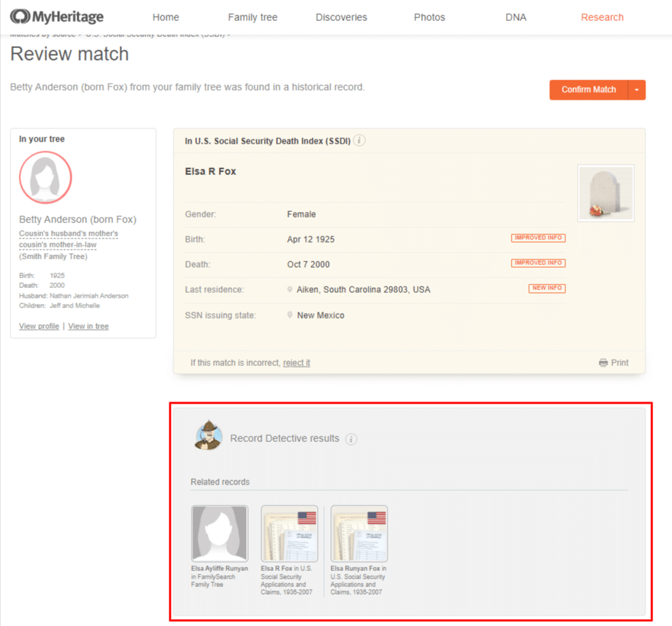This screenshot has height=626, width=672.
Task: Click the Cousin's husband's mother's relationship link
Action: 68,239
